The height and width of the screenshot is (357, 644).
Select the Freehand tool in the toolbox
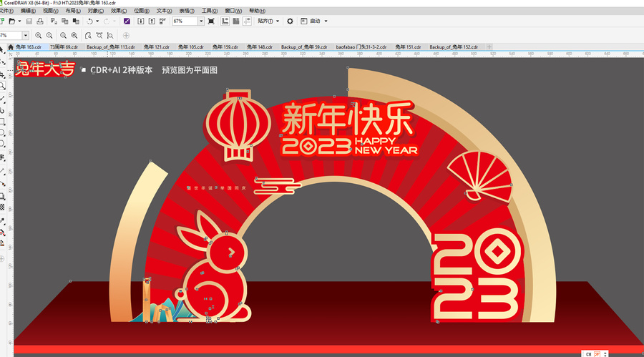point(2,99)
